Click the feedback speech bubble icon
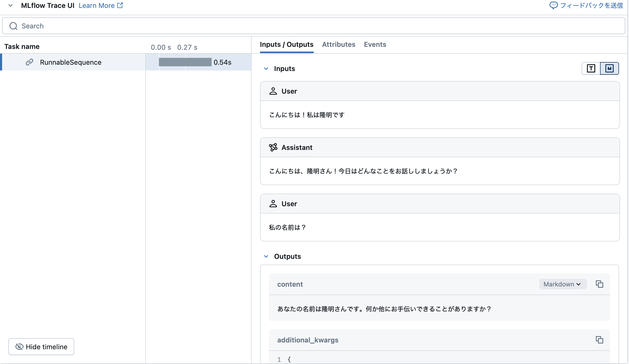 (554, 5)
